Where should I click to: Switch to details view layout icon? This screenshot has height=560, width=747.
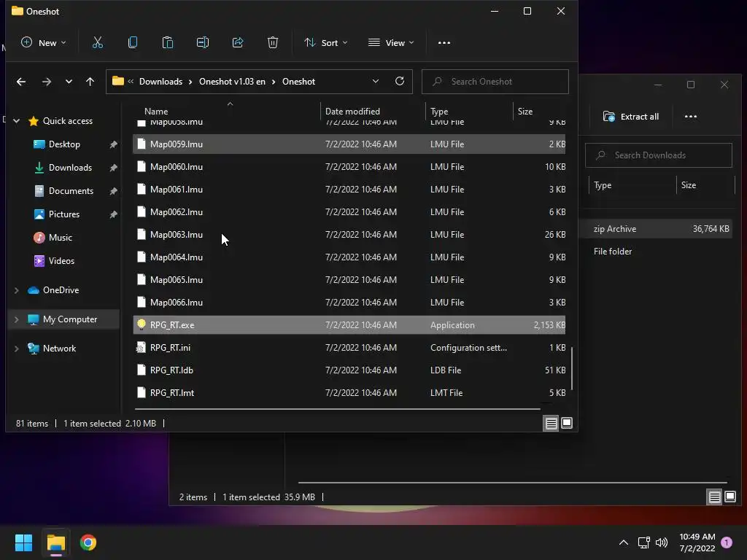551,423
